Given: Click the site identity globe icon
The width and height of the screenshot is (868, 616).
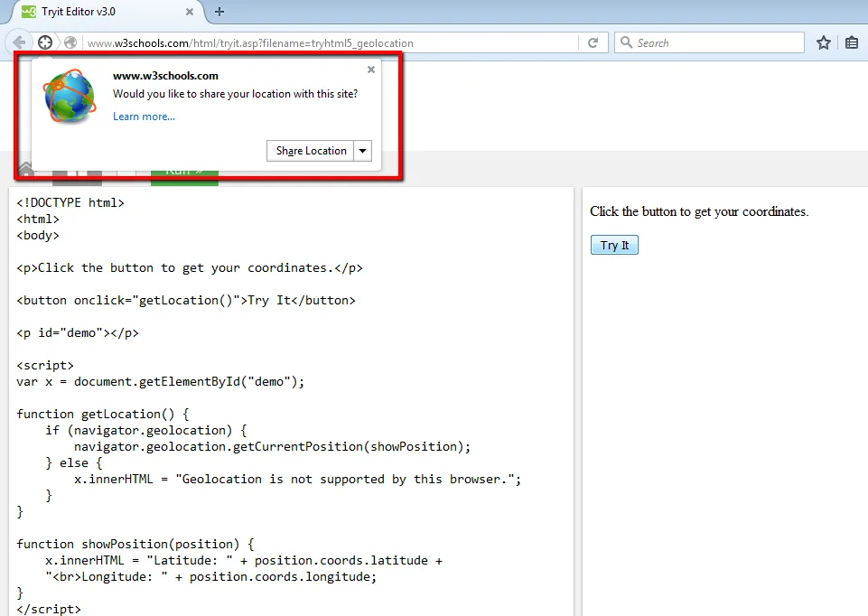Looking at the screenshot, I should click(x=70, y=42).
